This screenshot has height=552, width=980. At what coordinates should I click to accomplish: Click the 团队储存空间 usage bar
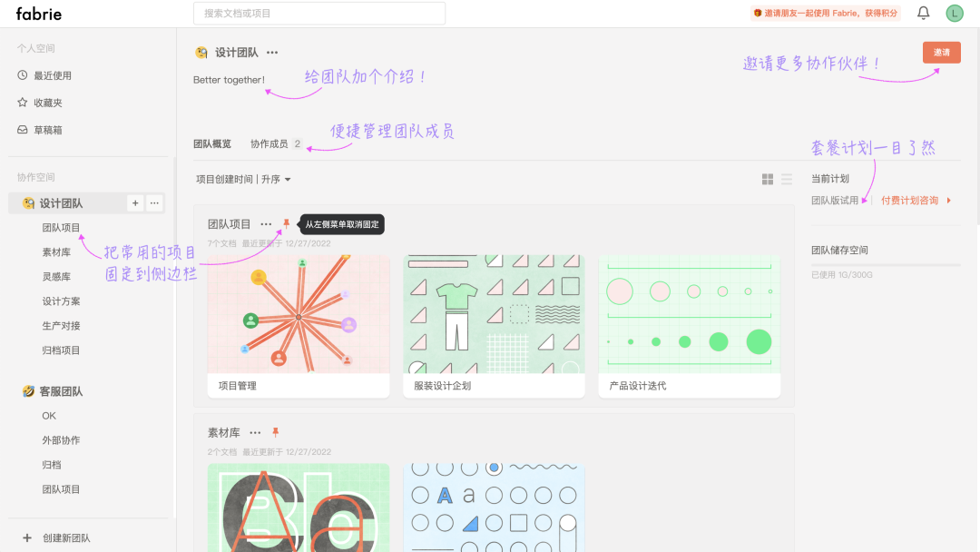(886, 265)
